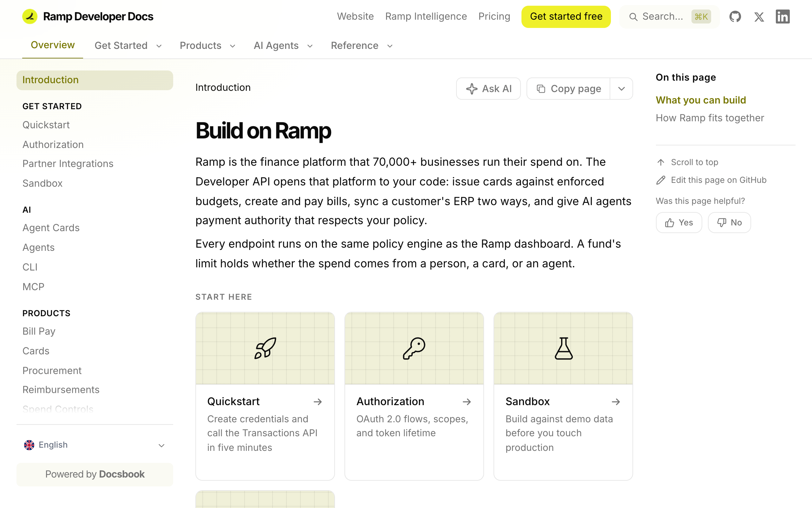812x508 pixels.
Task: Click the Scroll to top arrow icon
Action: click(661, 162)
